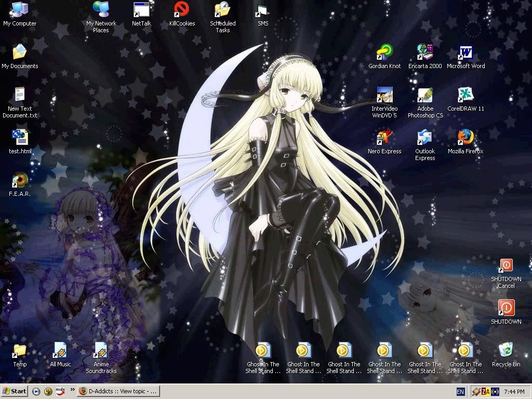The height and width of the screenshot is (399, 532).
Task: Select the CorelDRAW 11 shortcut
Action: pos(465,99)
